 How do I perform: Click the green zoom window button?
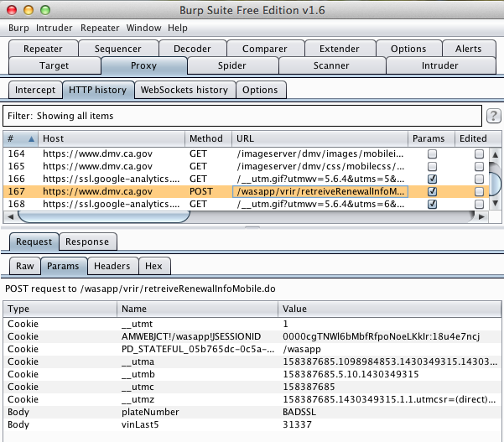(x=44, y=9)
